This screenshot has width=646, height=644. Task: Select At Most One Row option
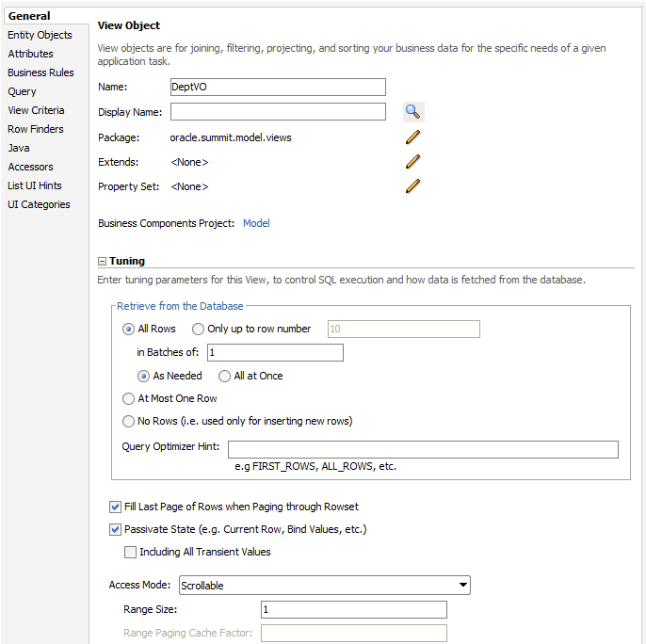[128, 398]
